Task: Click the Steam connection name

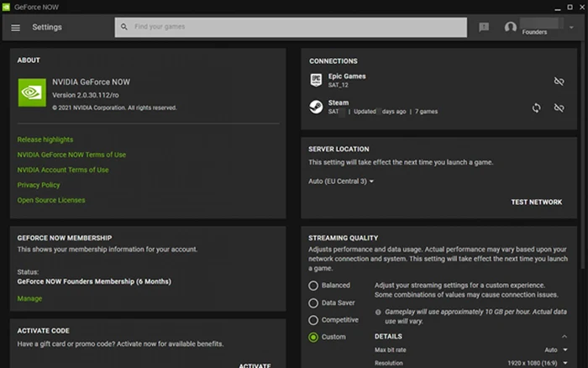Action: (x=339, y=103)
